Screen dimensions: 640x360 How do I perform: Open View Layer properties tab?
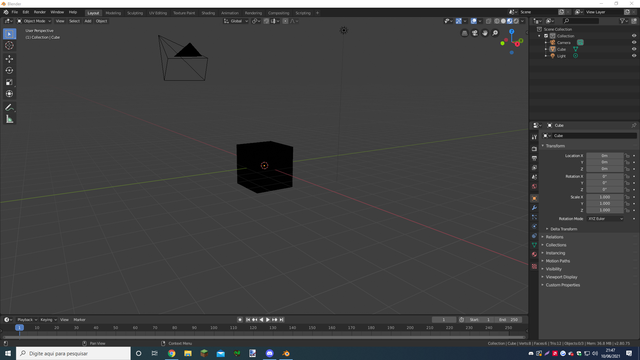[534, 168]
